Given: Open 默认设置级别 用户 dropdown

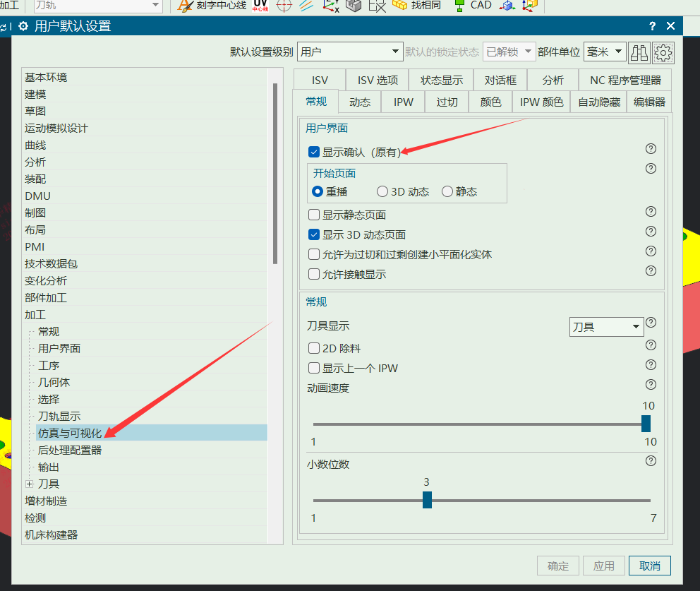Looking at the screenshot, I should click(x=350, y=52).
